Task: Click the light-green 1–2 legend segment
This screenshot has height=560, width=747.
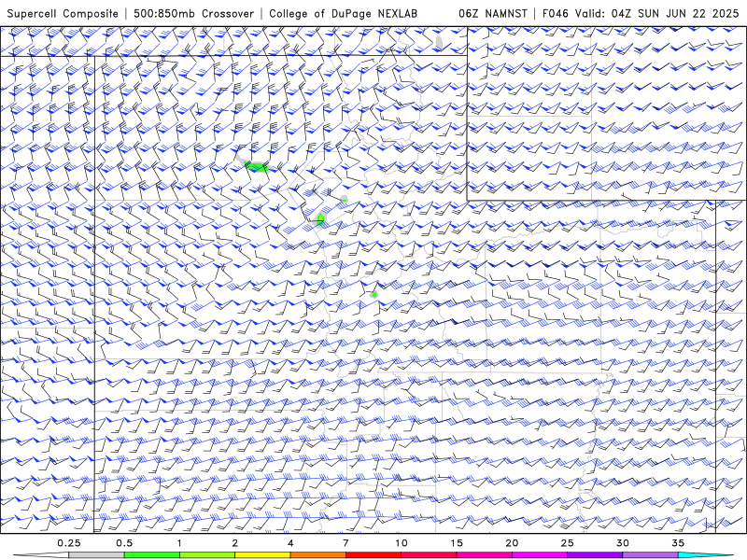Action: 207,555
